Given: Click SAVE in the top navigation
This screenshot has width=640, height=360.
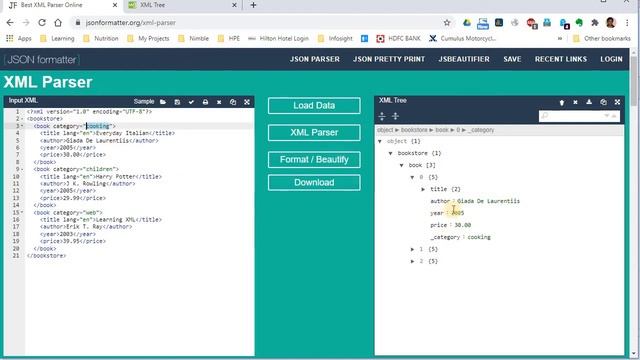Looking at the screenshot, I should [512, 59].
